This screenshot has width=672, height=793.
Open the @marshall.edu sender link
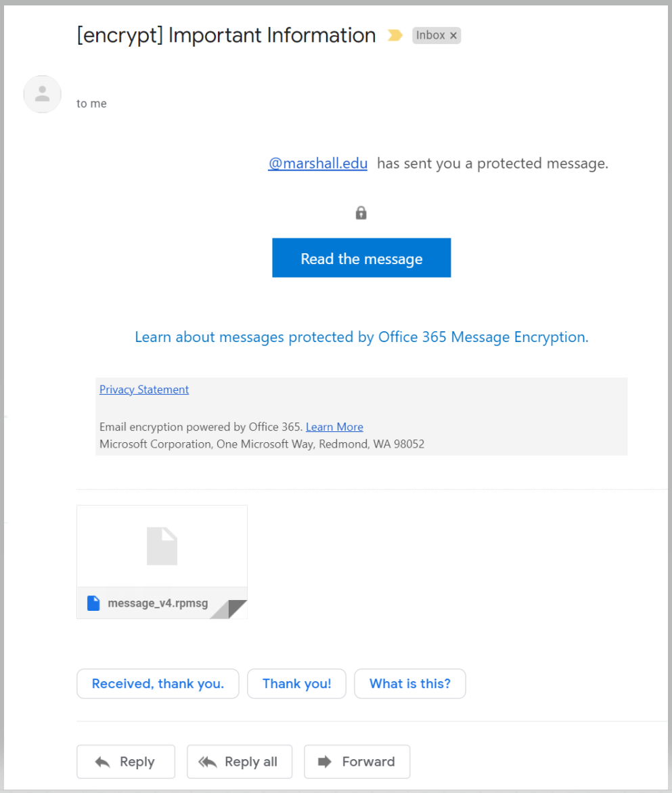(x=318, y=163)
